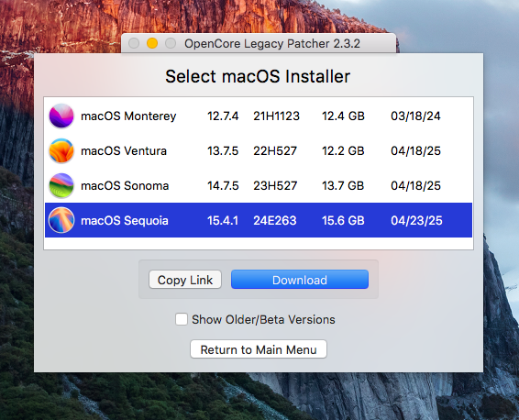
Task: Click the Select macOS Installer heading
Action: click(258, 76)
